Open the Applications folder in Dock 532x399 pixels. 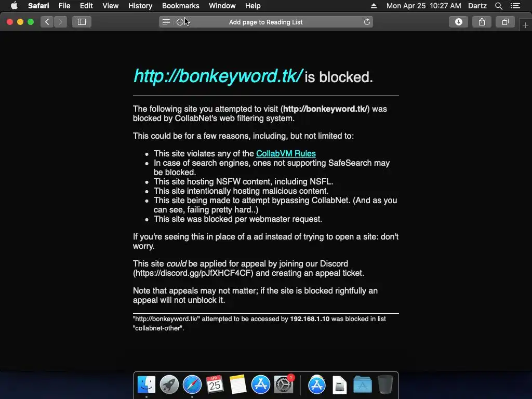click(362, 385)
